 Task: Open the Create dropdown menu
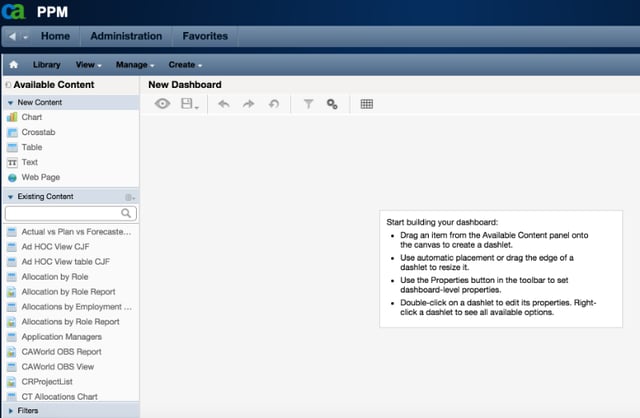(185, 65)
